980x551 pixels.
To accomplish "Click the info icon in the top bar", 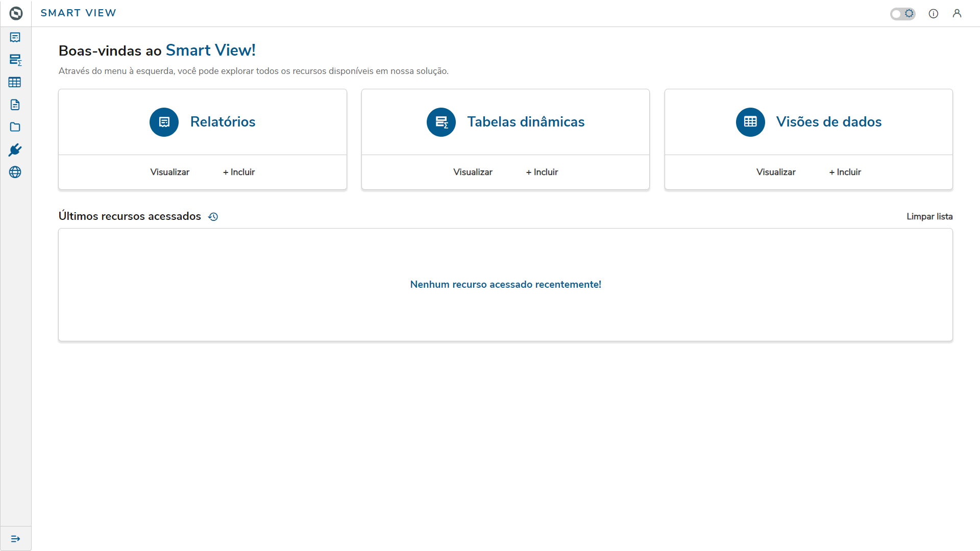I will click(x=933, y=14).
